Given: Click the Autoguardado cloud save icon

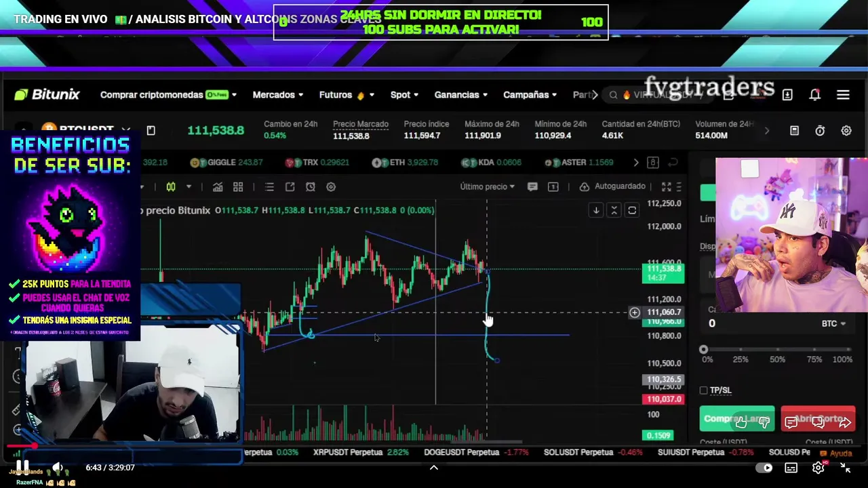Looking at the screenshot, I should point(584,186).
